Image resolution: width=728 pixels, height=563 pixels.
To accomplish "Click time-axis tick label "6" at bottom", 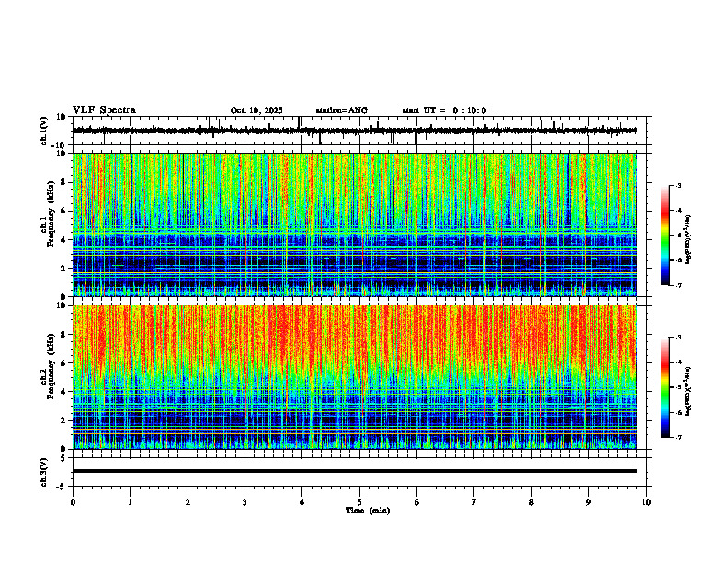I will tap(416, 502).
